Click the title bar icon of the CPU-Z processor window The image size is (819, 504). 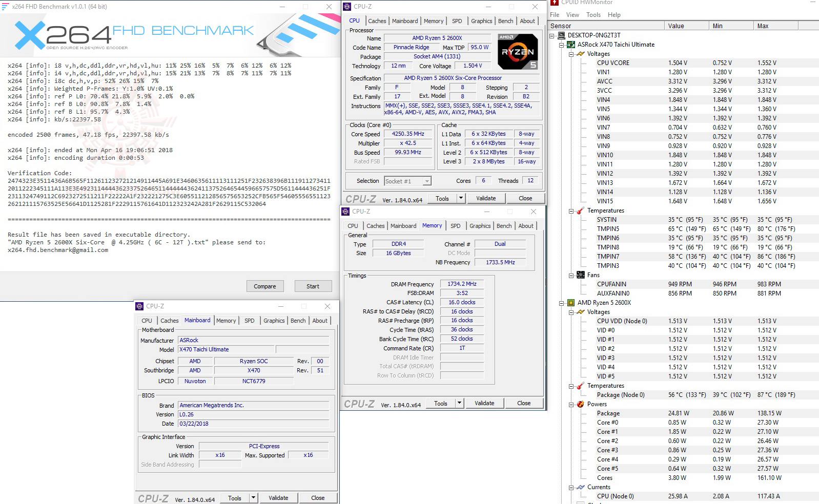[347, 7]
